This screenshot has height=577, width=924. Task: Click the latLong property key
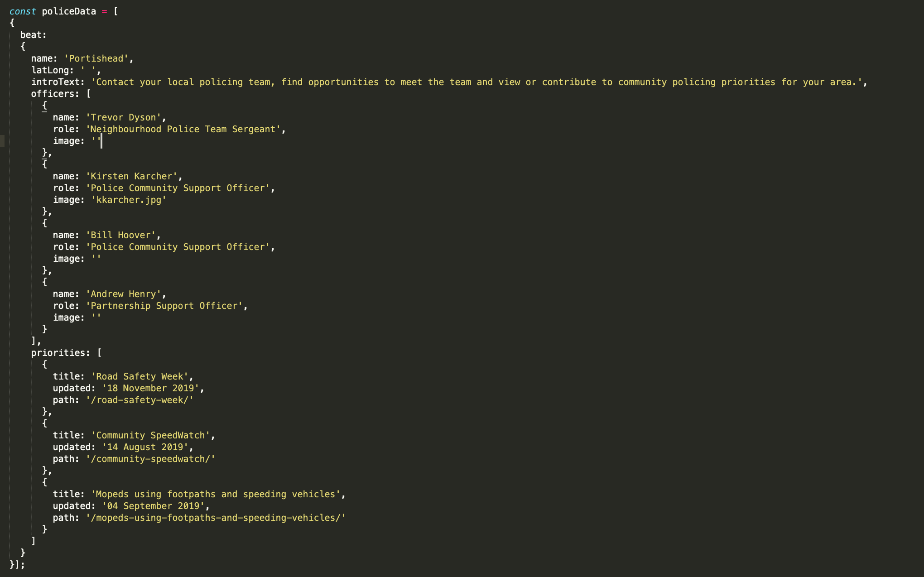click(x=52, y=70)
